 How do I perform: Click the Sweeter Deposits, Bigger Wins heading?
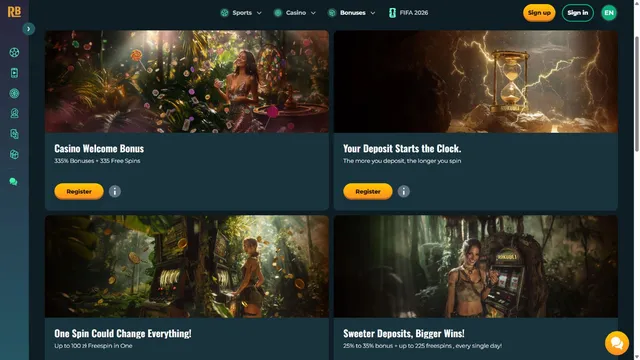tap(404, 333)
